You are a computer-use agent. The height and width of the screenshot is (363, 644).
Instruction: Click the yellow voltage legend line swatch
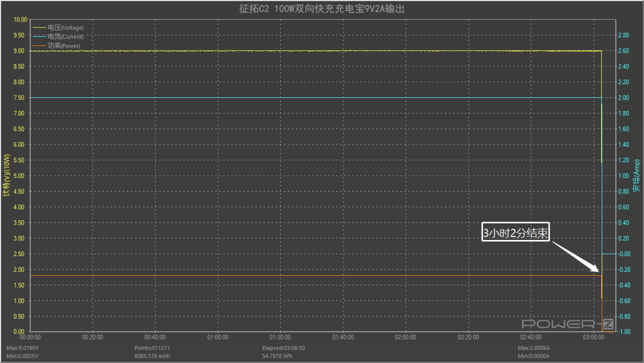[39, 27]
